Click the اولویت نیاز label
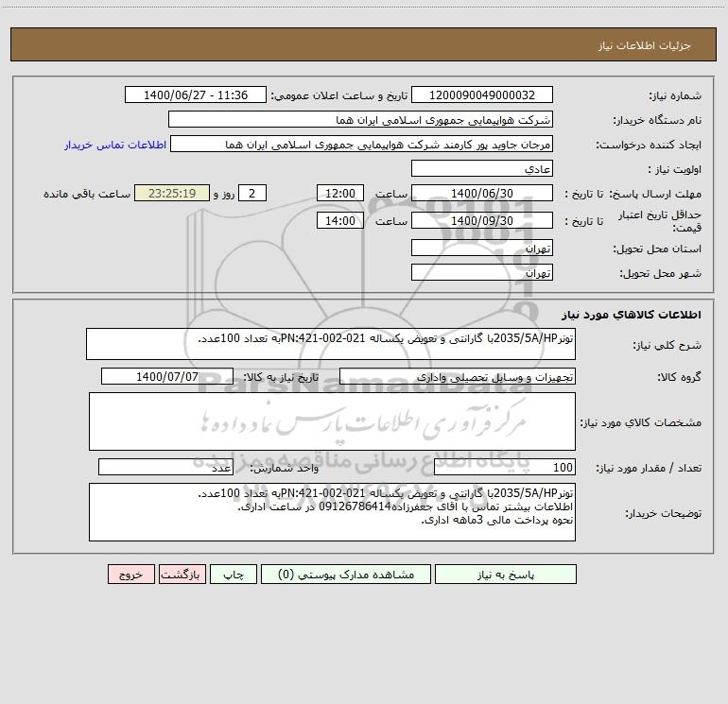This screenshot has height=704, width=728. pyautogui.click(x=675, y=169)
